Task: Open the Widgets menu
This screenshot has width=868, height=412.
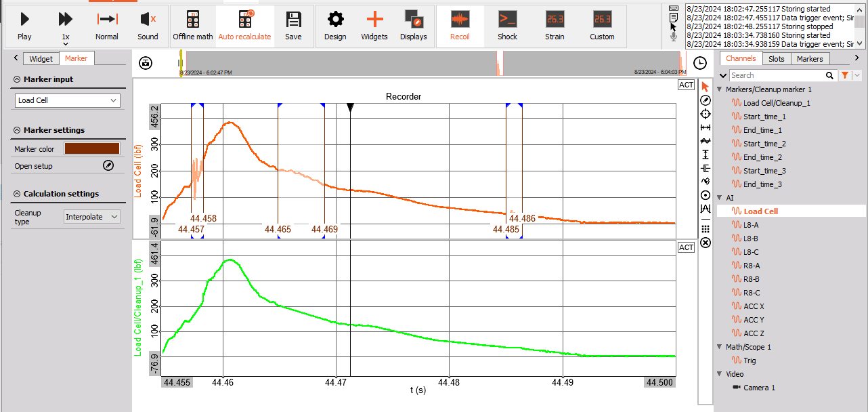Action: click(x=374, y=26)
